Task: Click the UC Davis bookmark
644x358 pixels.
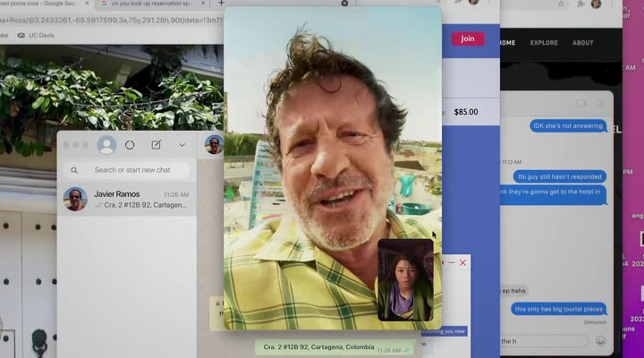Action: click(36, 35)
